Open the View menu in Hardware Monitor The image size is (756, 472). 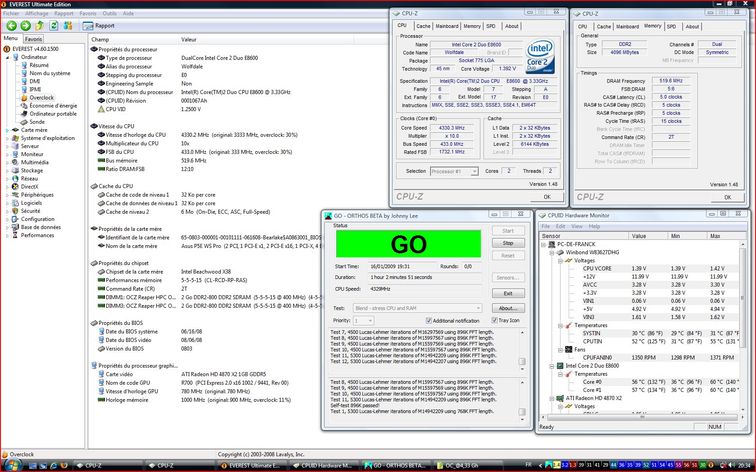click(x=577, y=226)
